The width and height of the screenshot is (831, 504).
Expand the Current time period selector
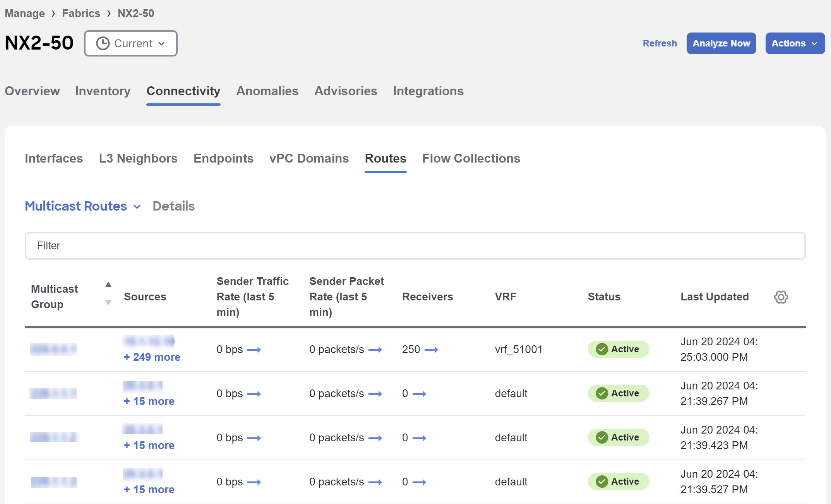(130, 43)
